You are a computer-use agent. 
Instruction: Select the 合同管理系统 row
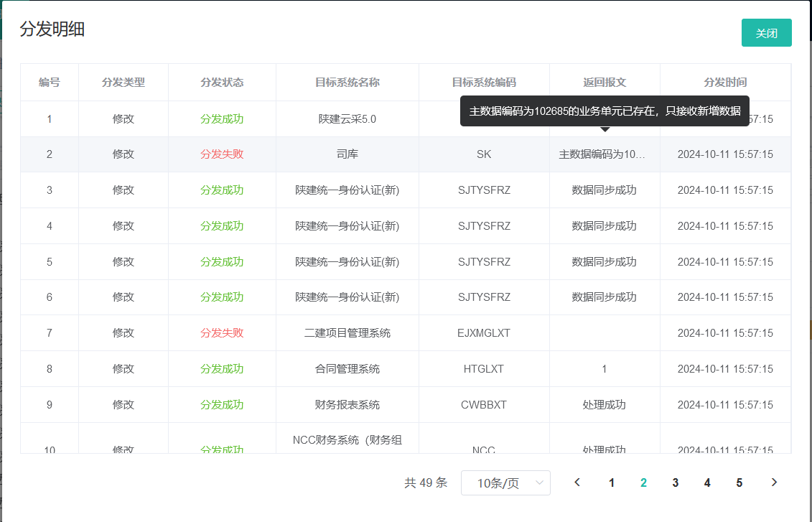pyautogui.click(x=347, y=369)
